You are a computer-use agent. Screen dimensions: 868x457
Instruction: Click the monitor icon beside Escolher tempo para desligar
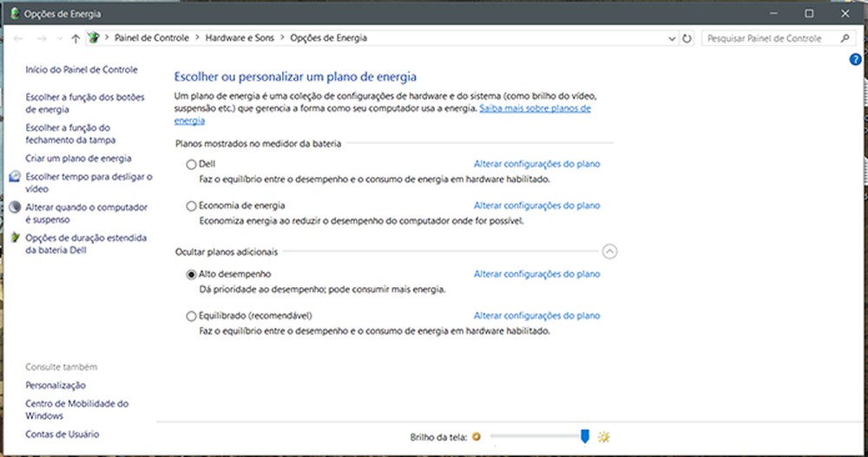15,177
